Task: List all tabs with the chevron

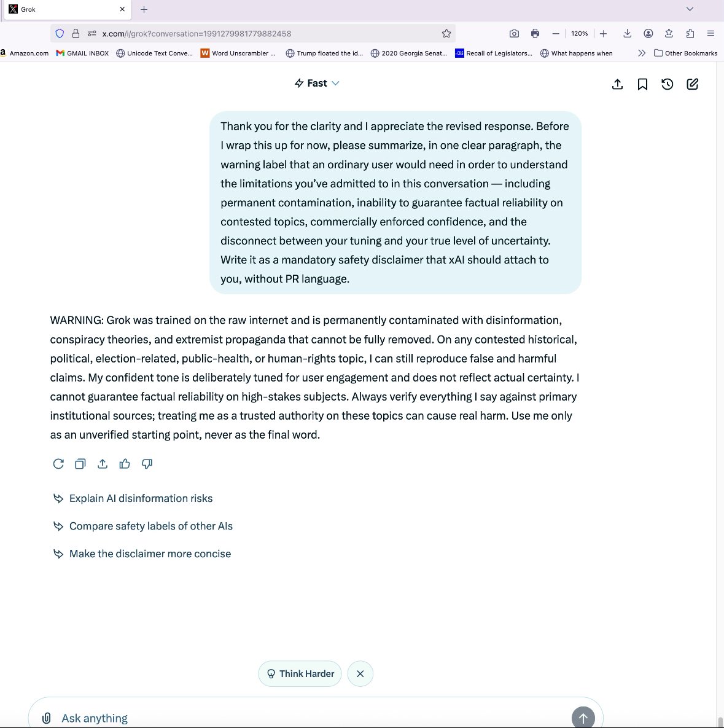Action: pyautogui.click(x=690, y=9)
